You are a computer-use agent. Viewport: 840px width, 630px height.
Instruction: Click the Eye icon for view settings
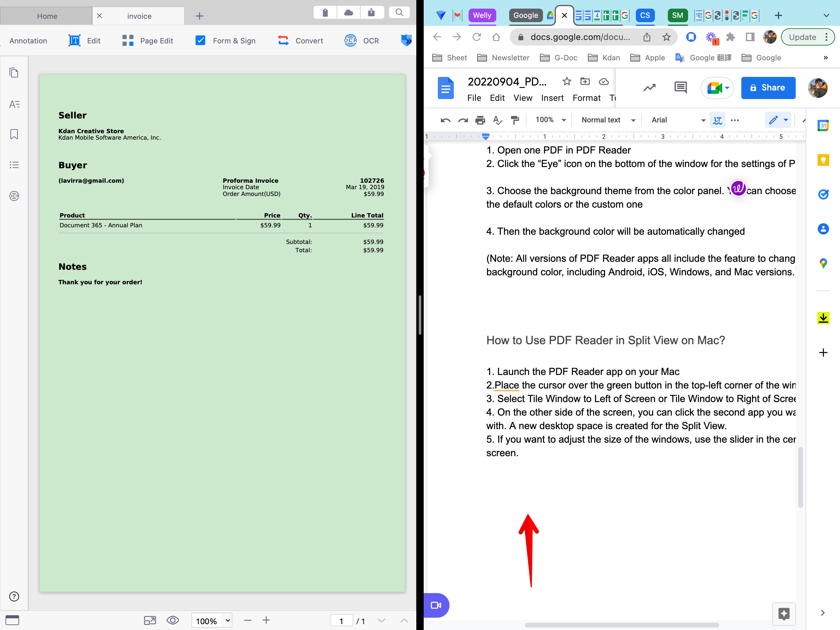coord(173,620)
